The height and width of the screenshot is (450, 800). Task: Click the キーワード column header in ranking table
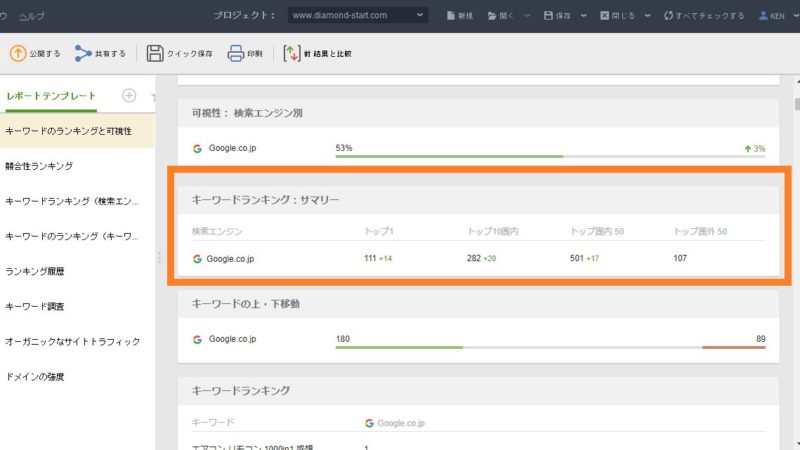click(213, 422)
